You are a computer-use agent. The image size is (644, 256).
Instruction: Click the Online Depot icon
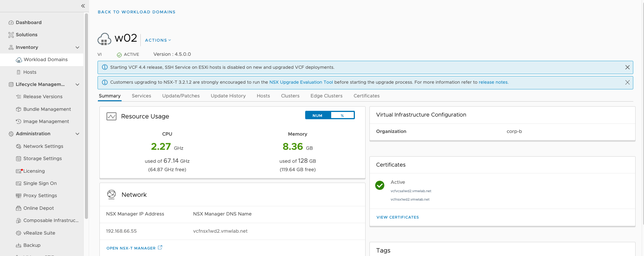click(18, 208)
